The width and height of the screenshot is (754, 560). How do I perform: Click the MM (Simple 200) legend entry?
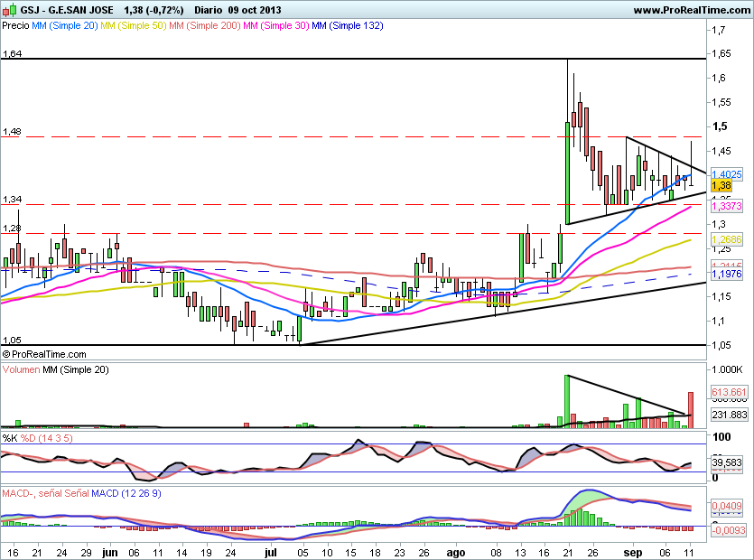[x=206, y=26]
